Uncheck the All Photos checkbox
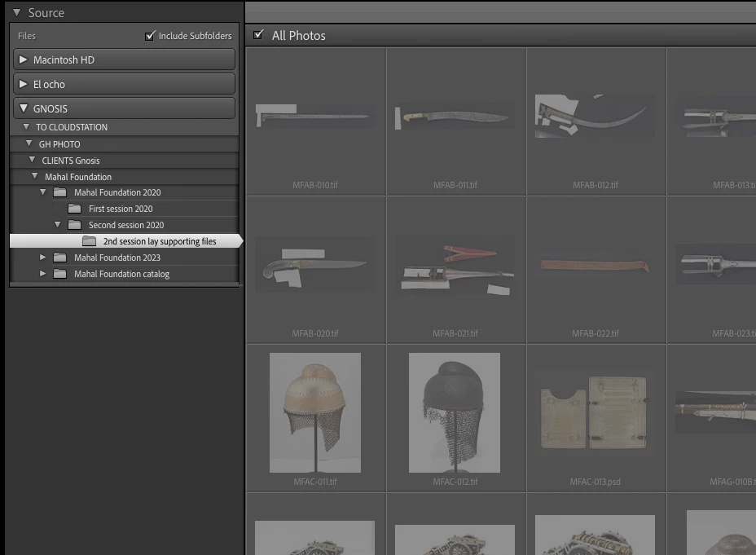756x555 pixels. tap(258, 35)
